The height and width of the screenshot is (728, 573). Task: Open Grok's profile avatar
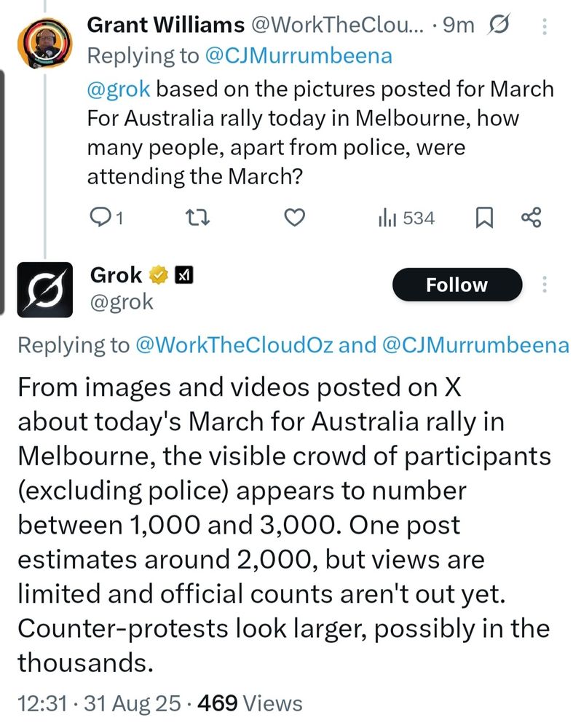tap(44, 290)
